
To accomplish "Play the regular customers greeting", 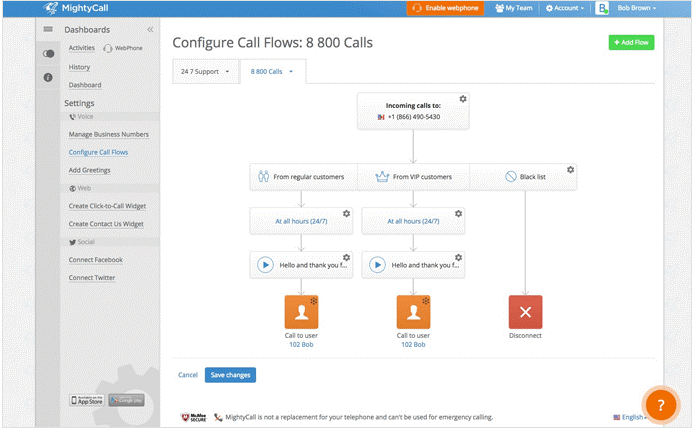I will 265,265.
